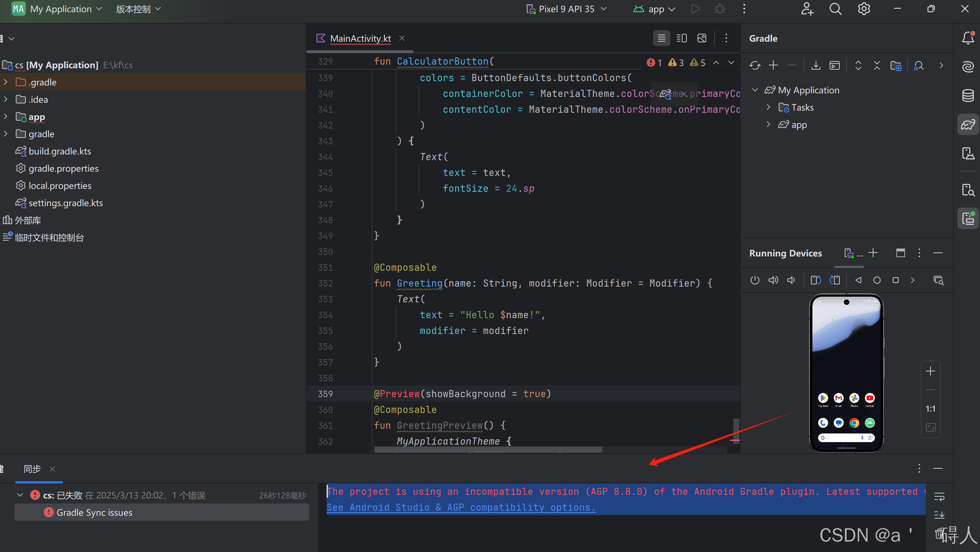
Task: Expand the app module folder
Action: (x=6, y=116)
